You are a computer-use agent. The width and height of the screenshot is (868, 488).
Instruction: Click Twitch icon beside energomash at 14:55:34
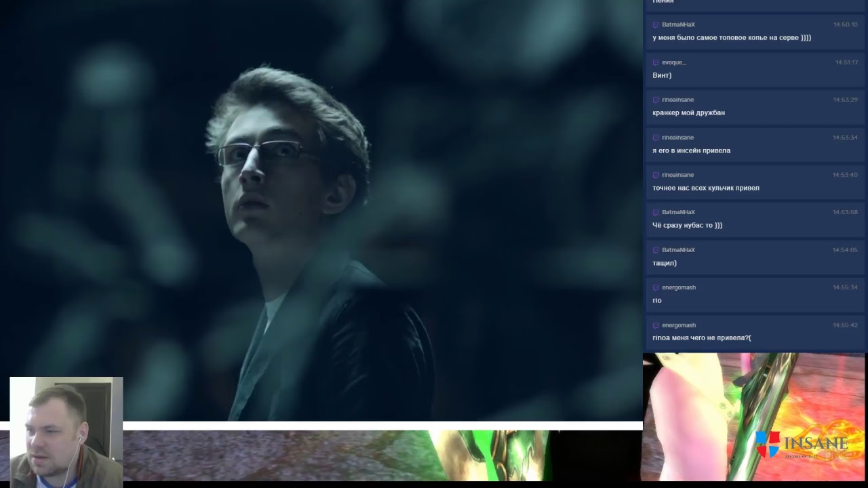click(x=656, y=287)
